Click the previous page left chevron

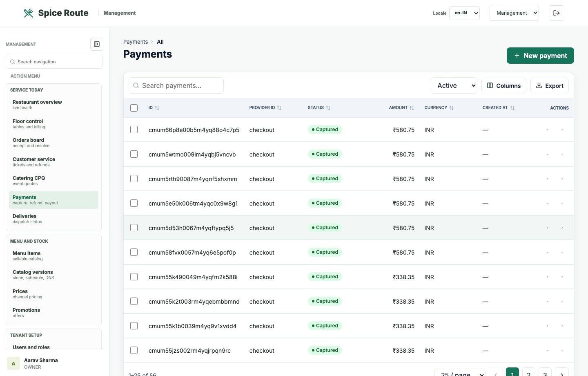496,374
